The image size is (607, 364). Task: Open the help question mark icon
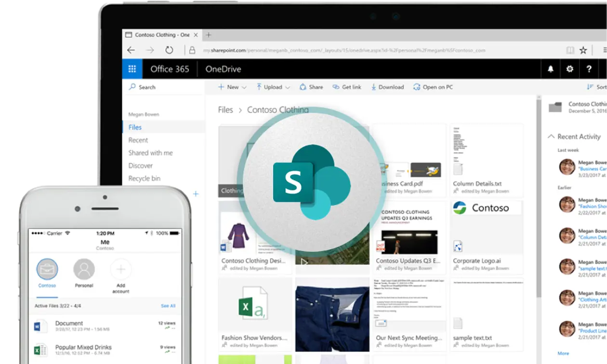coord(589,69)
